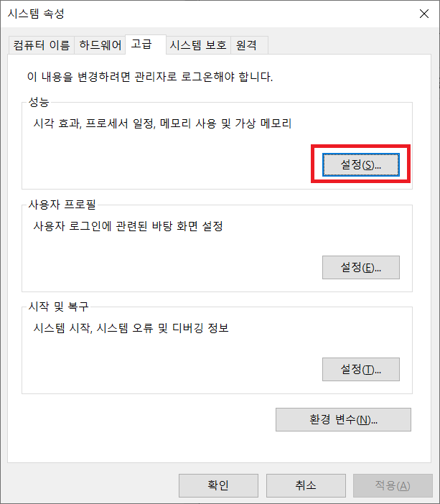This screenshot has height=504, width=440.
Task: Close the 시스템 속성 window
Action: coord(424,14)
